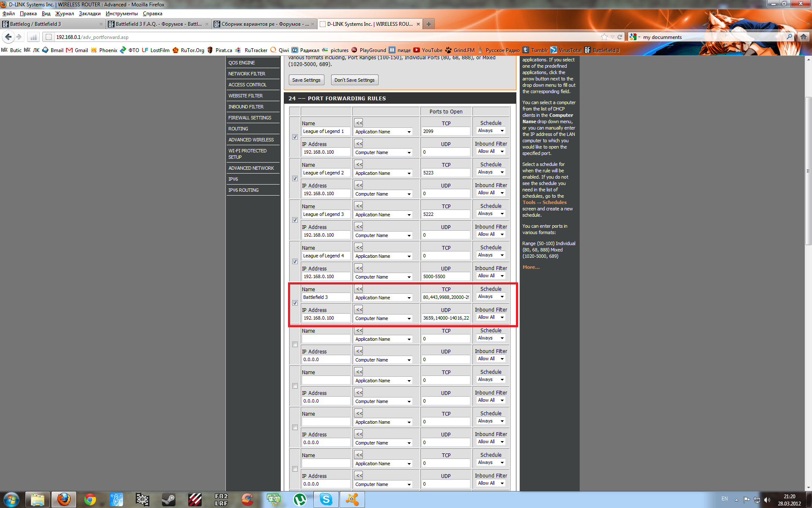
Task: Uncheck League of Legend 2 rule checkbox
Action: (x=295, y=179)
